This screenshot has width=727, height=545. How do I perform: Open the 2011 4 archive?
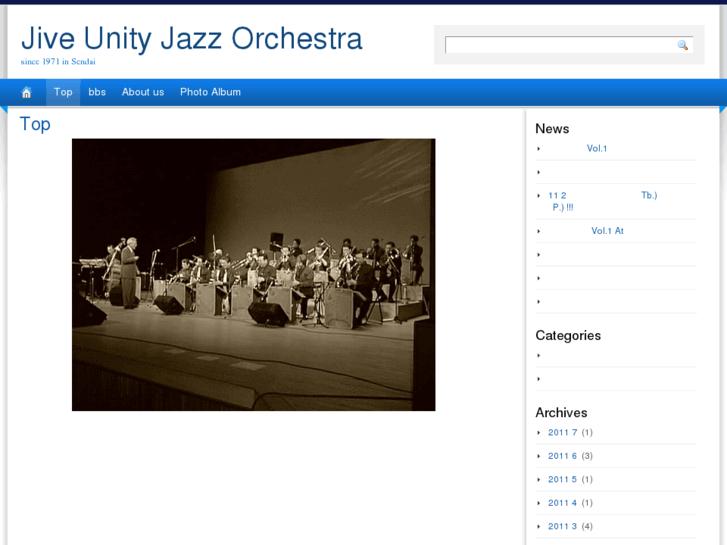tap(562, 503)
